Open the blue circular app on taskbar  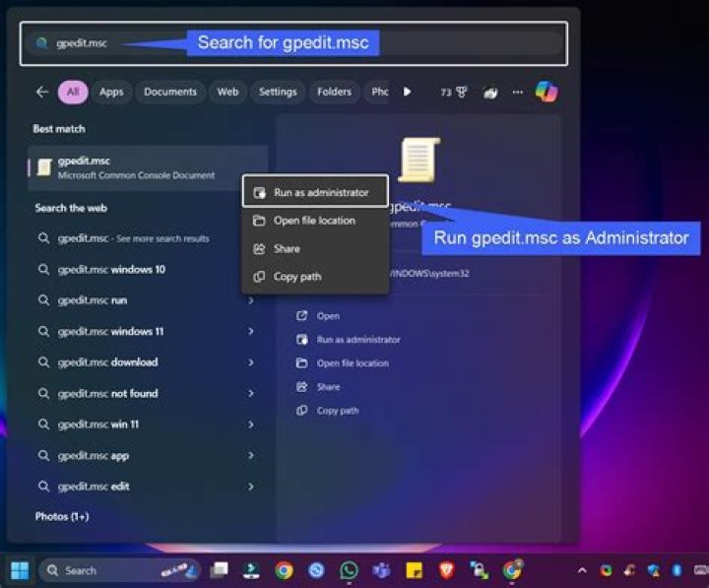(x=316, y=571)
